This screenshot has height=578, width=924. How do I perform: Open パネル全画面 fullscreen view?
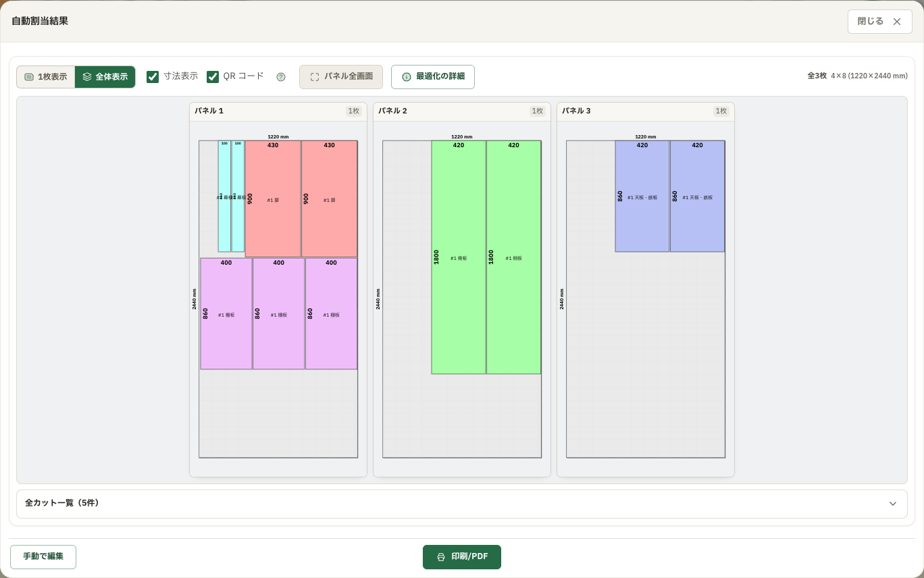click(341, 77)
